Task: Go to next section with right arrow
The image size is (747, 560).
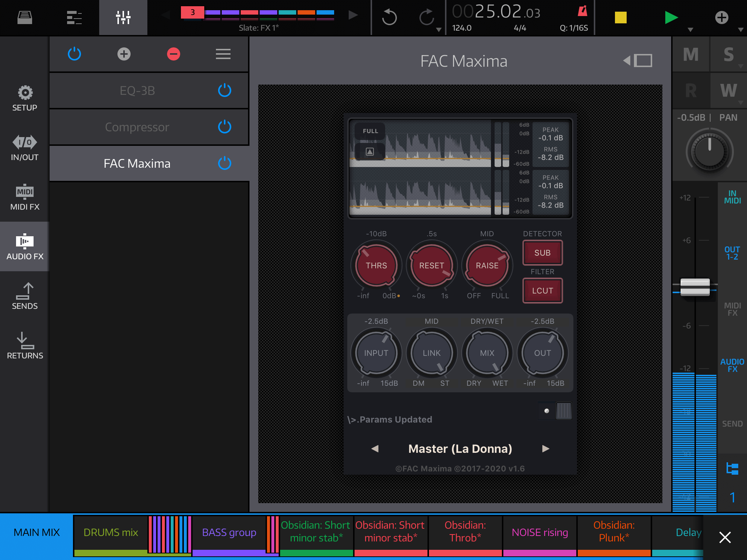Action: (x=353, y=15)
